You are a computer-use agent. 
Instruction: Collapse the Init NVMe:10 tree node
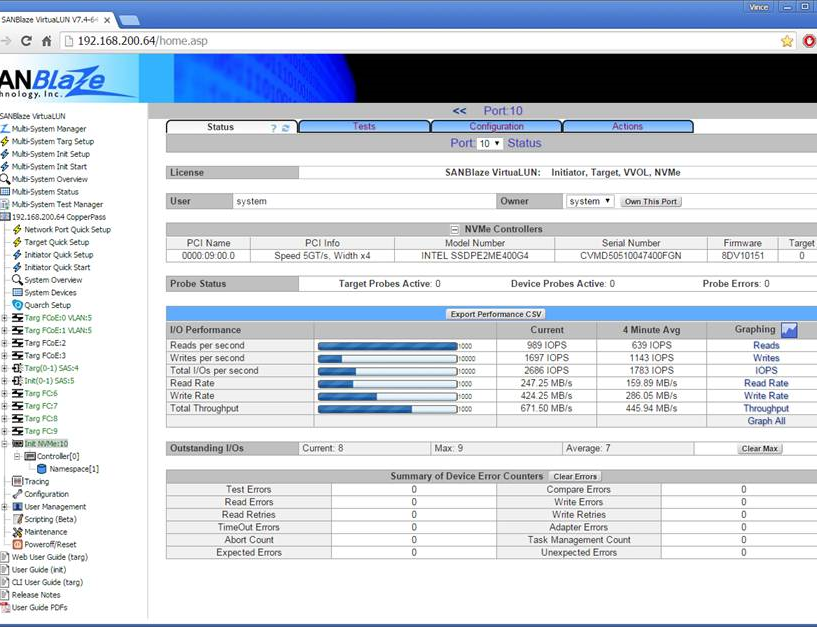(4, 444)
